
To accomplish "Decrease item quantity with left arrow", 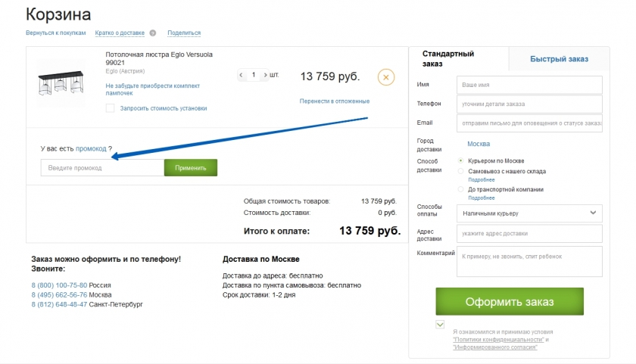I will tap(242, 75).
